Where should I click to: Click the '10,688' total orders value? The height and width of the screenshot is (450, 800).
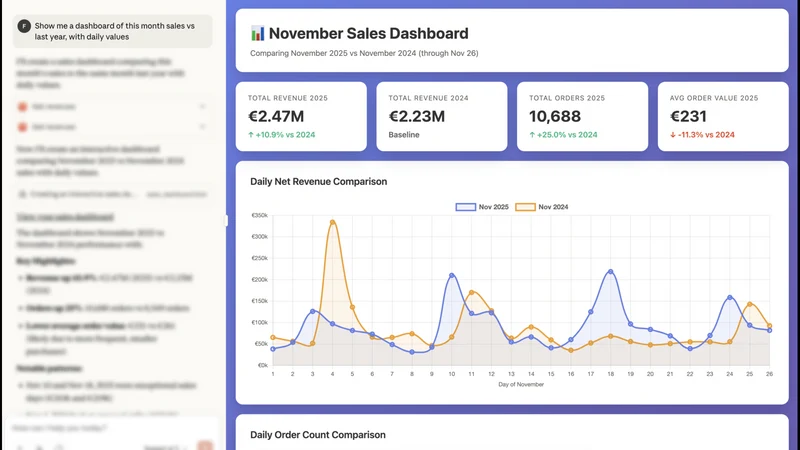(555, 116)
